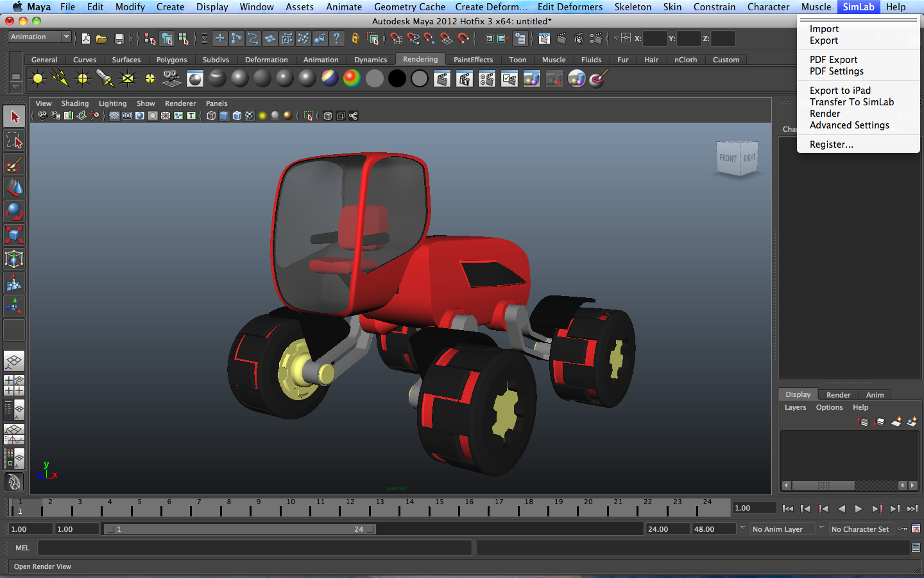Switch to the Render layer tab

tap(838, 395)
